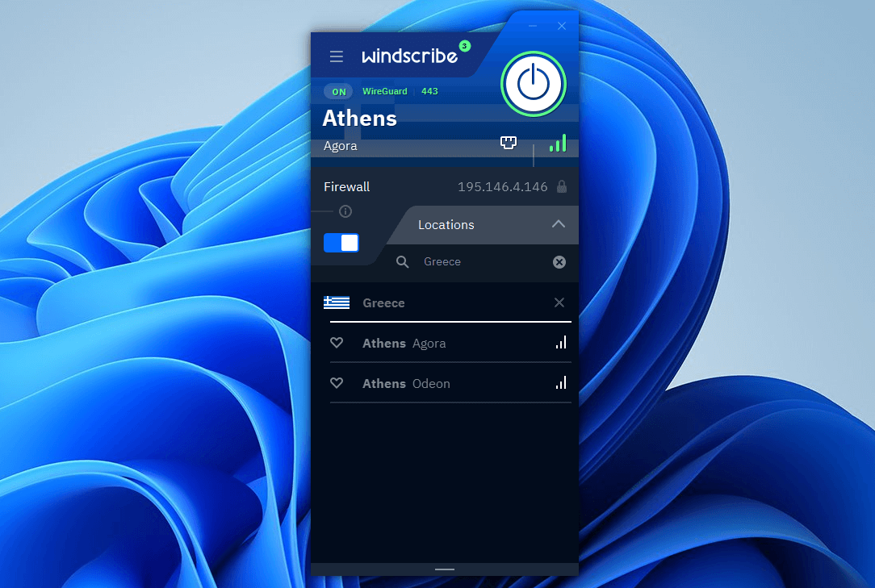The image size is (875, 588).
Task: Click the lock icon next to the IP address
Action: click(x=561, y=186)
